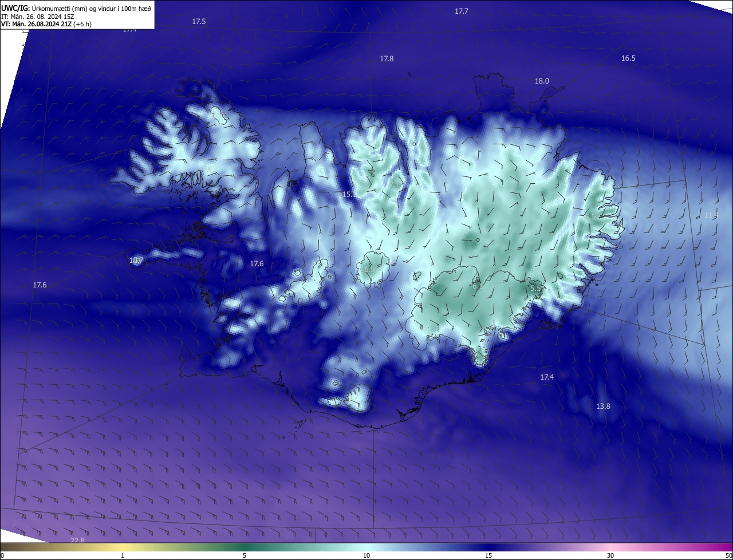Click the tick label 50 under the colour scale

pos(728,555)
